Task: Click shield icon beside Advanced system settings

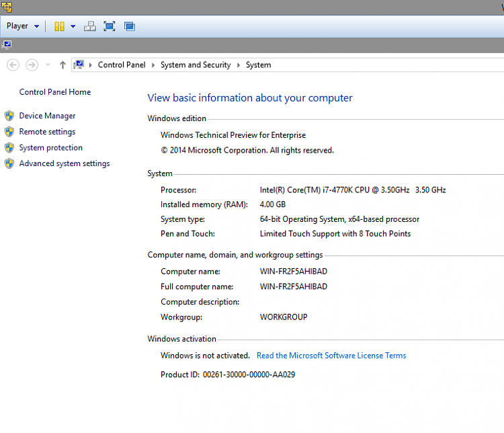Action: (x=9, y=163)
